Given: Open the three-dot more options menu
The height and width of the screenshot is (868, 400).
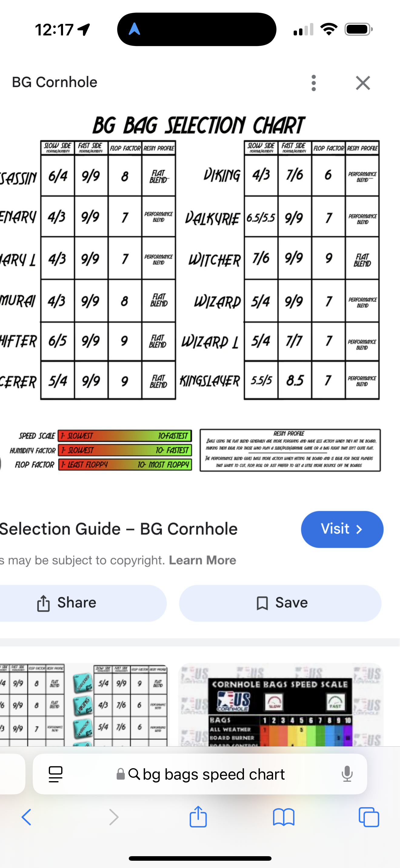Looking at the screenshot, I should 314,83.
